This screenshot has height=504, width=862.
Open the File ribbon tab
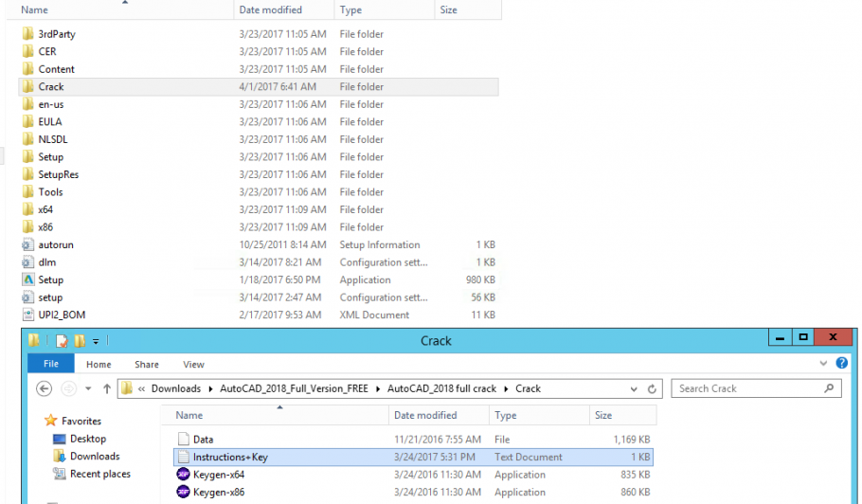pyautogui.click(x=51, y=364)
